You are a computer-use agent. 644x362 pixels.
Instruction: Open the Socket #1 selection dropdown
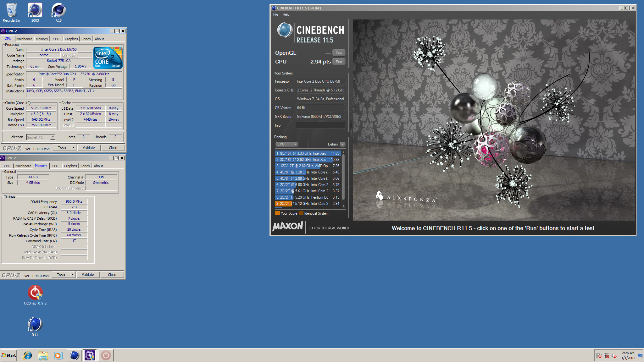pos(41,137)
